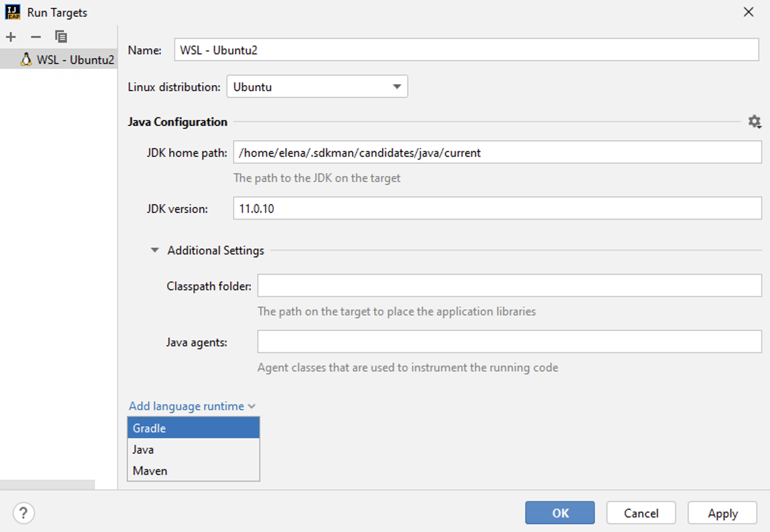770x532 pixels.
Task: Click the Cancel button
Action: [x=641, y=513]
